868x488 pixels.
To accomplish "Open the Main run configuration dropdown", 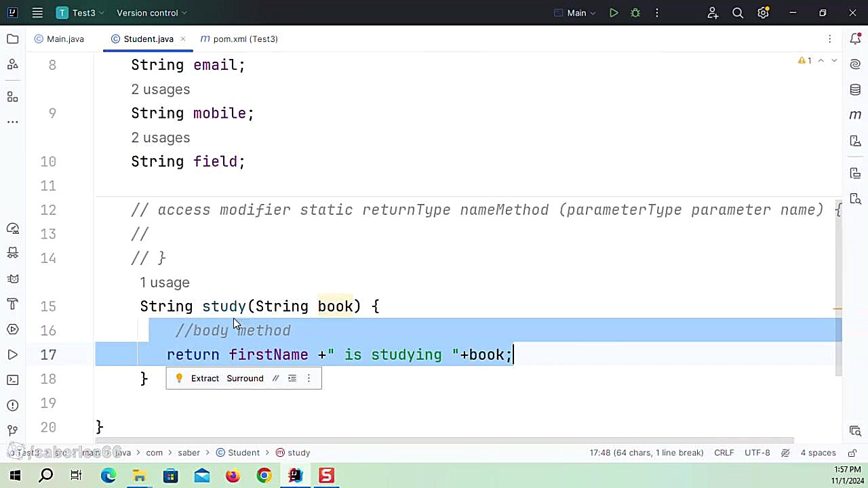I will pos(575,13).
